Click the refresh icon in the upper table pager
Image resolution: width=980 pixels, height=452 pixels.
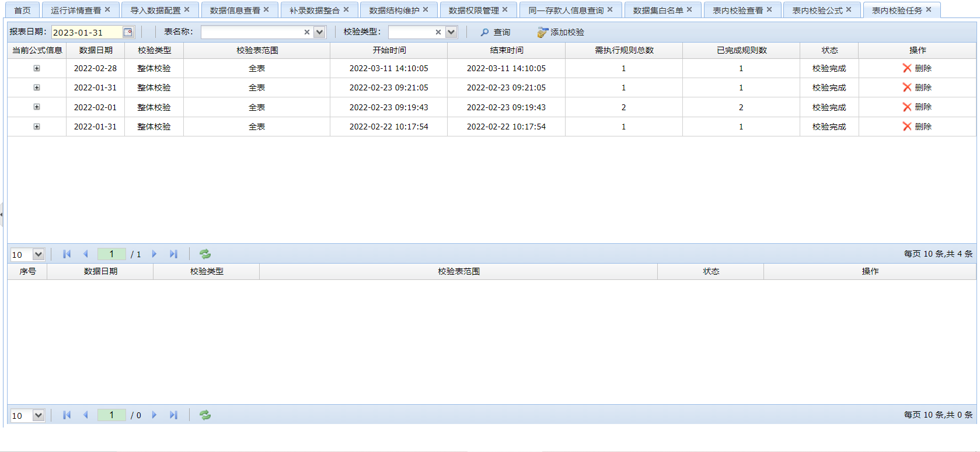tap(205, 254)
